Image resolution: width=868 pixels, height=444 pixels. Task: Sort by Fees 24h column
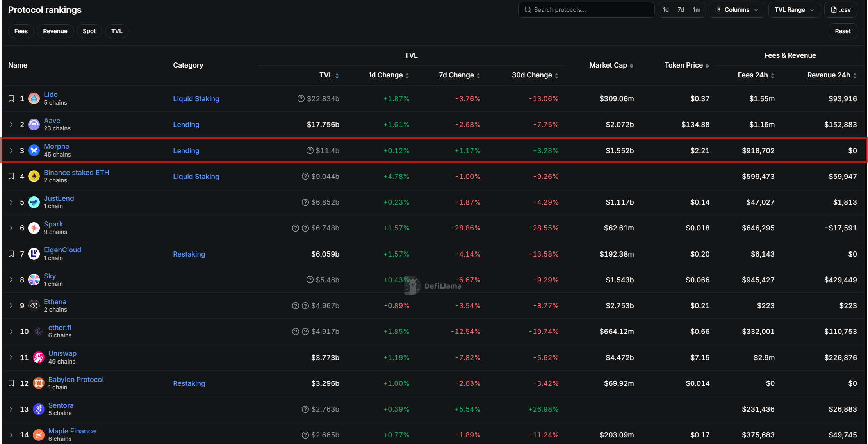756,75
